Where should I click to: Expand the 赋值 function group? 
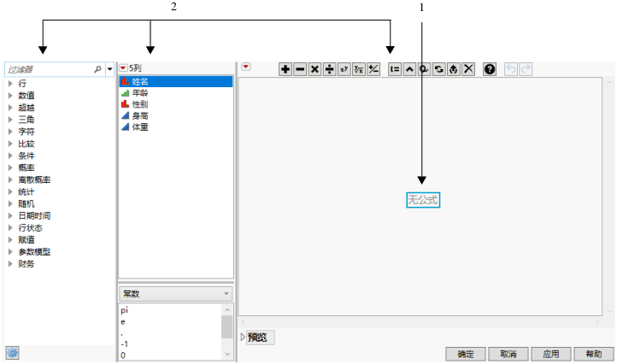point(10,239)
